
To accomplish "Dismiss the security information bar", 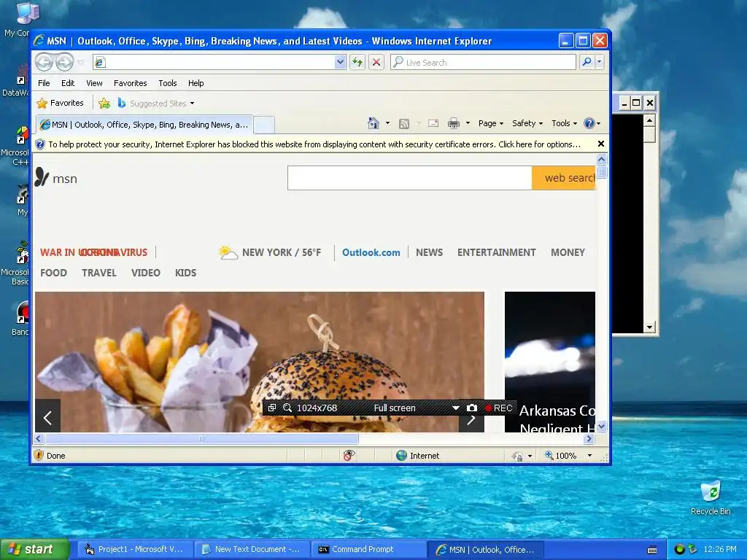I will [x=601, y=144].
